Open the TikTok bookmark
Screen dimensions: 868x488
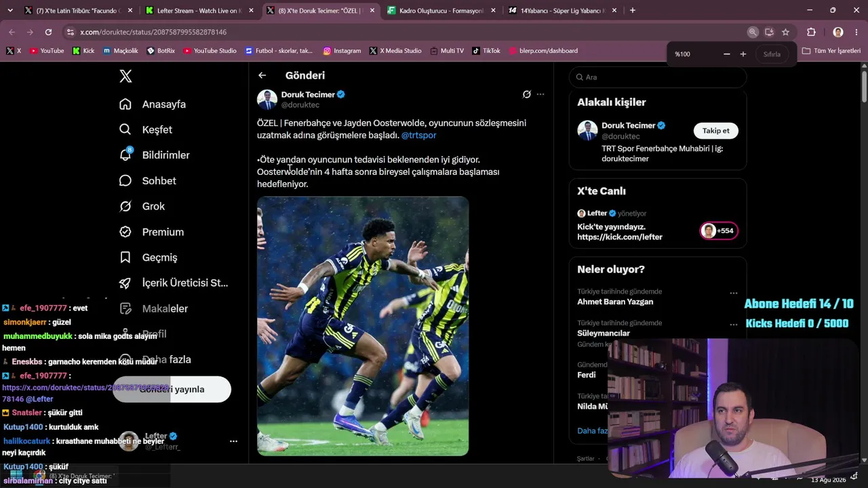point(486,51)
